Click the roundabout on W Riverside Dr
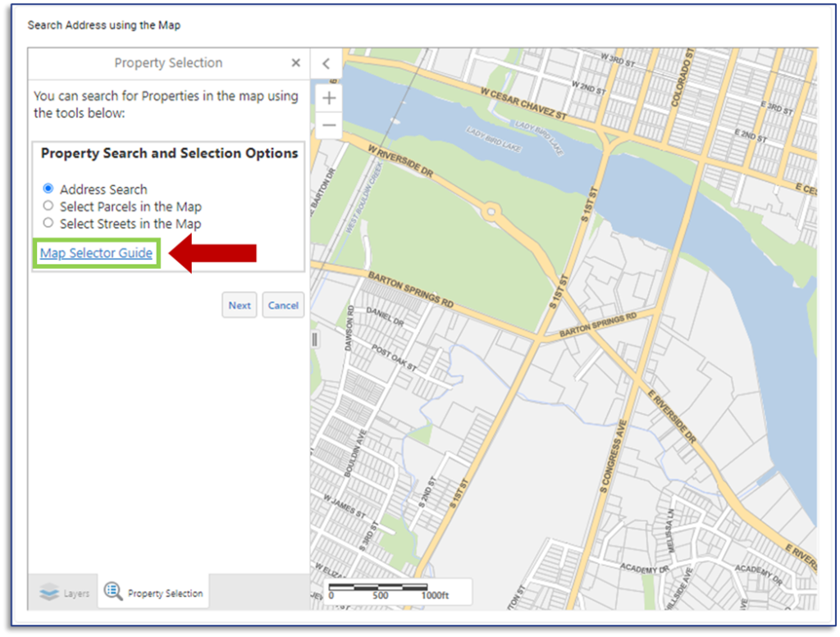The height and width of the screenshot is (637, 840). coord(491,212)
